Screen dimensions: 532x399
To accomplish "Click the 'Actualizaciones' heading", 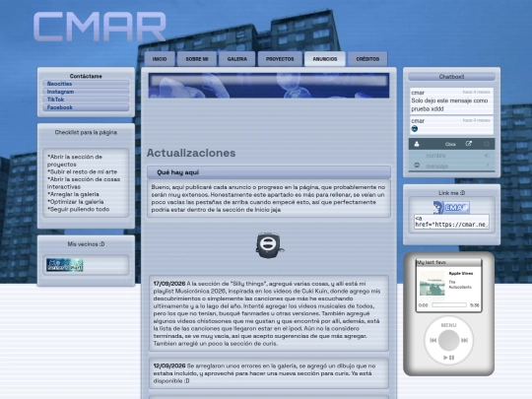I will (x=191, y=153).
